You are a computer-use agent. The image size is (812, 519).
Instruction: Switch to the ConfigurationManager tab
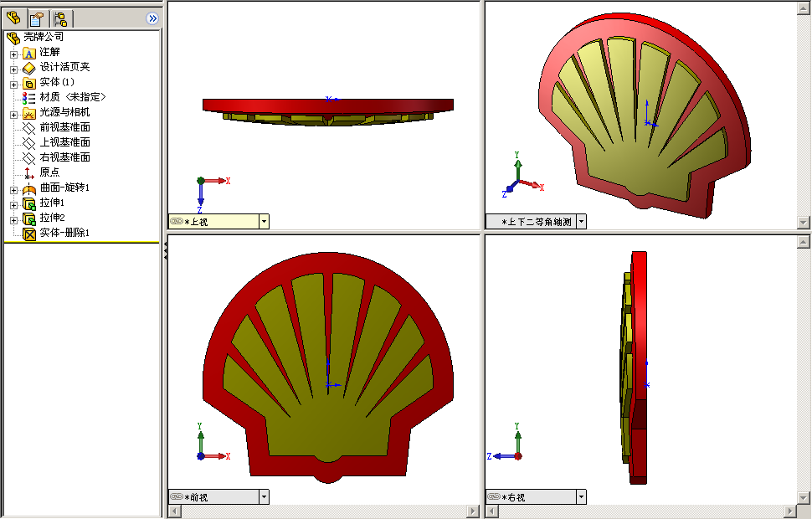click(x=60, y=19)
